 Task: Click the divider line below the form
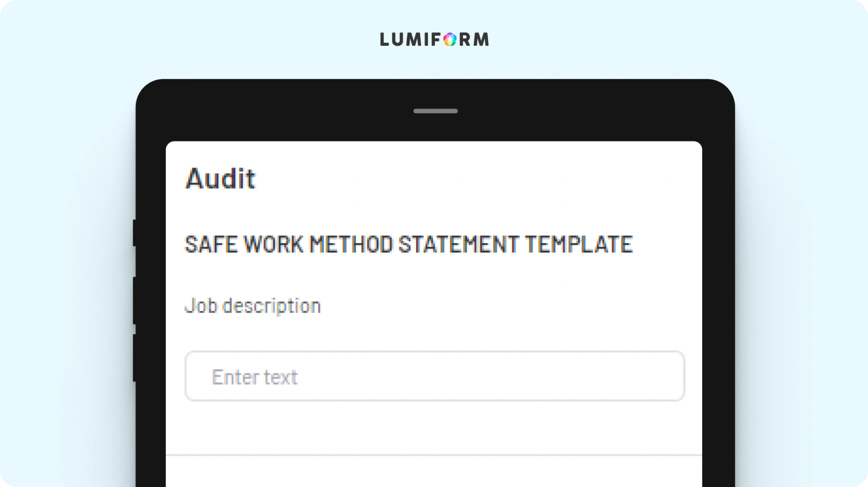(434, 455)
